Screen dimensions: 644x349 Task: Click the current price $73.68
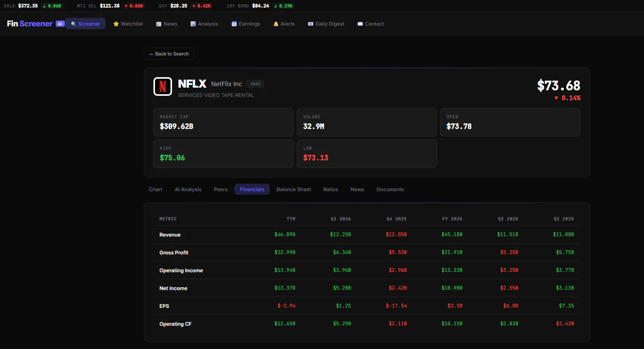click(559, 85)
